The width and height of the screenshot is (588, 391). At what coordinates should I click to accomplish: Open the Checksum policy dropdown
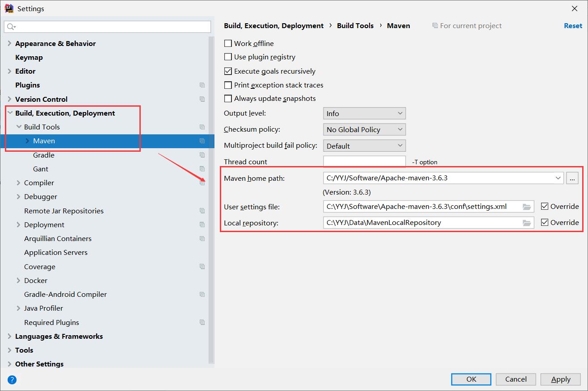pyautogui.click(x=364, y=129)
